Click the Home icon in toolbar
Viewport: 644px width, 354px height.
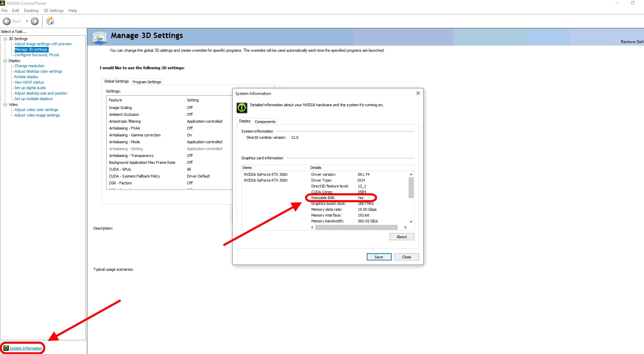tap(50, 21)
